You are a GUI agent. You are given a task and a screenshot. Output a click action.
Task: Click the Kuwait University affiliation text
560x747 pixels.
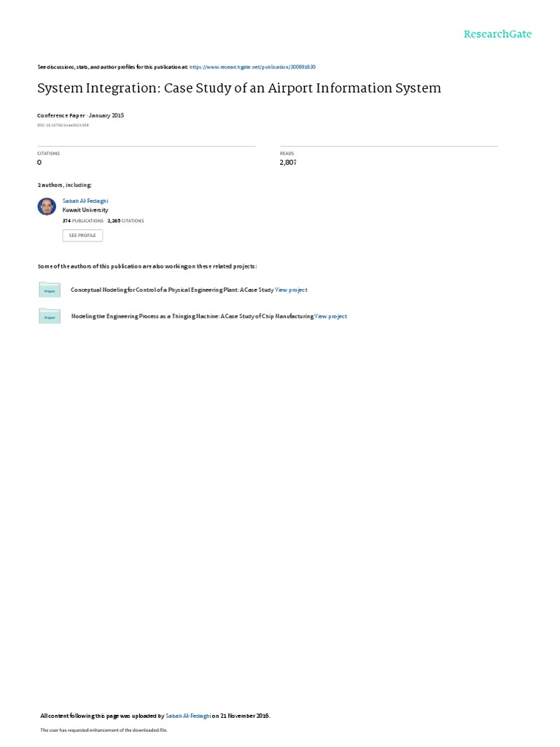point(85,210)
